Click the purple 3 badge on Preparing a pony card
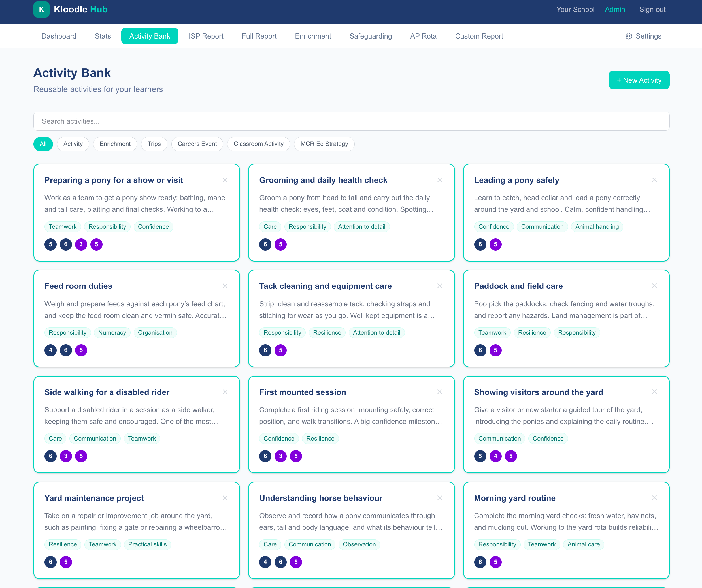Image resolution: width=702 pixels, height=588 pixels. click(x=81, y=244)
